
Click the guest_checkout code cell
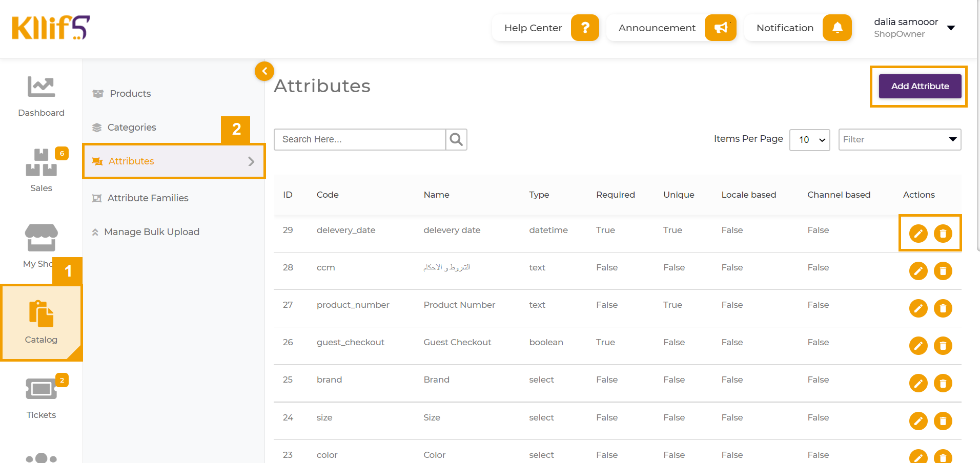351,342
